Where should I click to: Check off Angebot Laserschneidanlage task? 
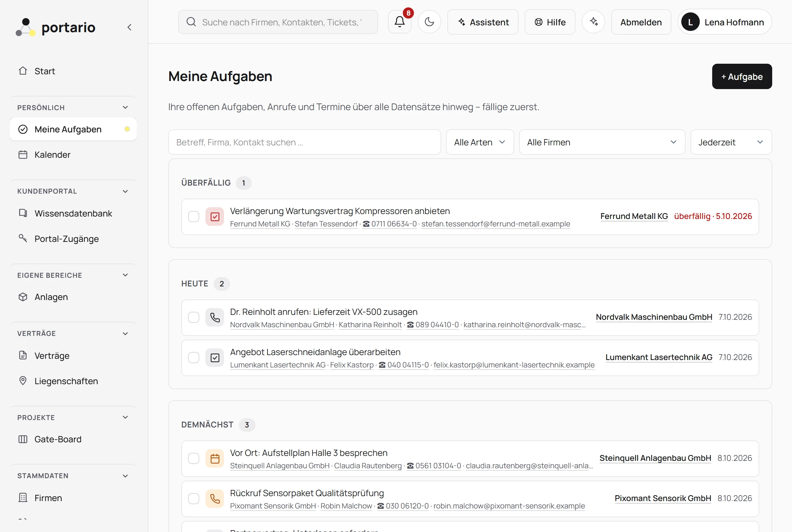point(194,358)
